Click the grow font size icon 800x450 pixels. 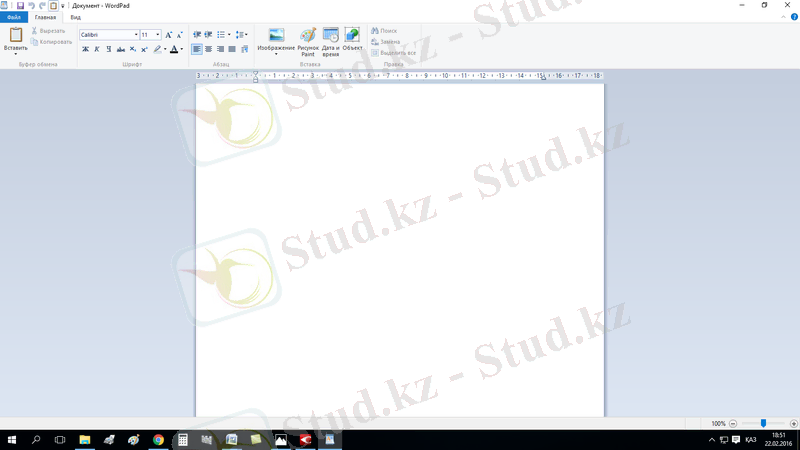point(168,35)
